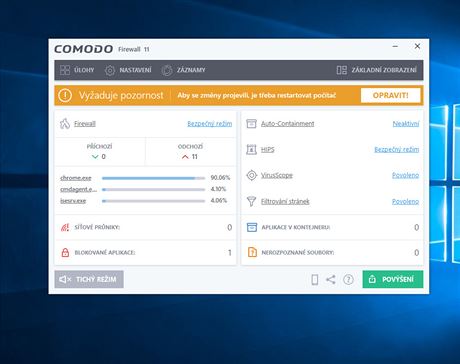Click the red outbound up arrow

tap(185, 157)
